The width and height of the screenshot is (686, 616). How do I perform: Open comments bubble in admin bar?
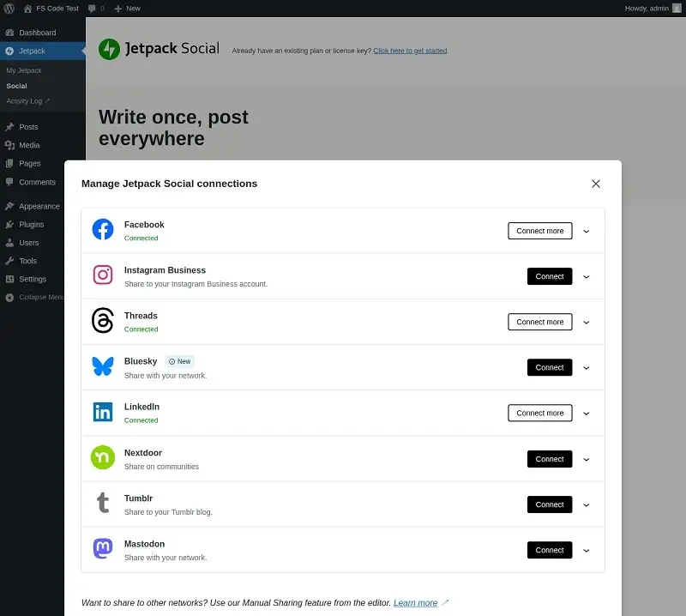coord(96,9)
